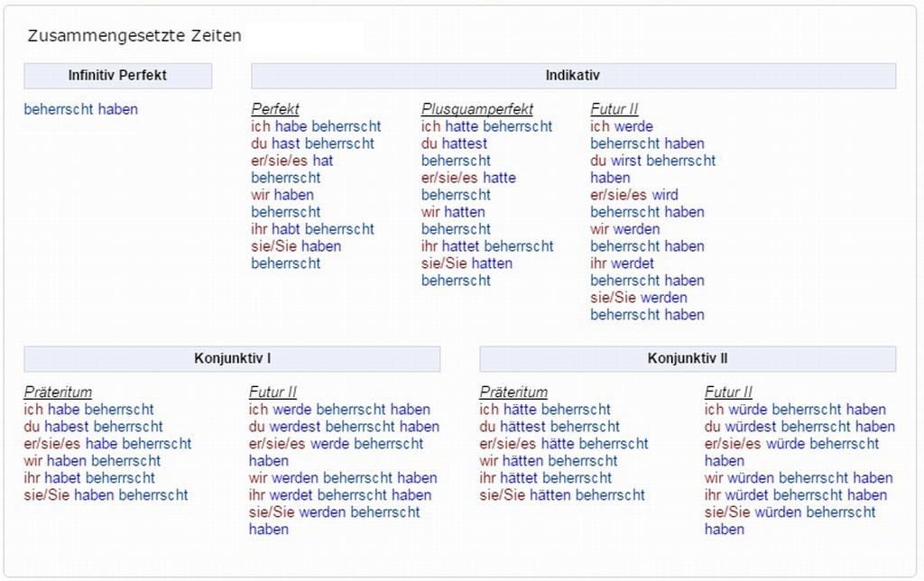The width and height of the screenshot is (924, 581).
Task: Click the Perfekt tense heading
Action: click(x=275, y=109)
